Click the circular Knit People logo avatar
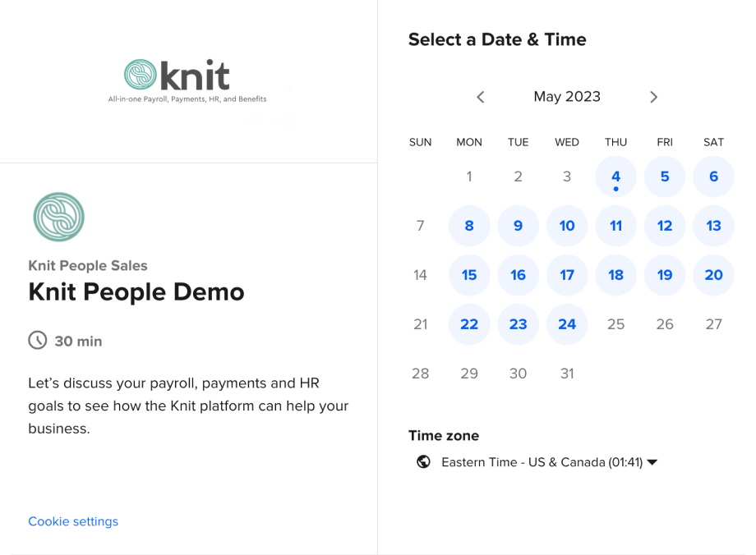Screen dimensions: 756x555 [58, 217]
